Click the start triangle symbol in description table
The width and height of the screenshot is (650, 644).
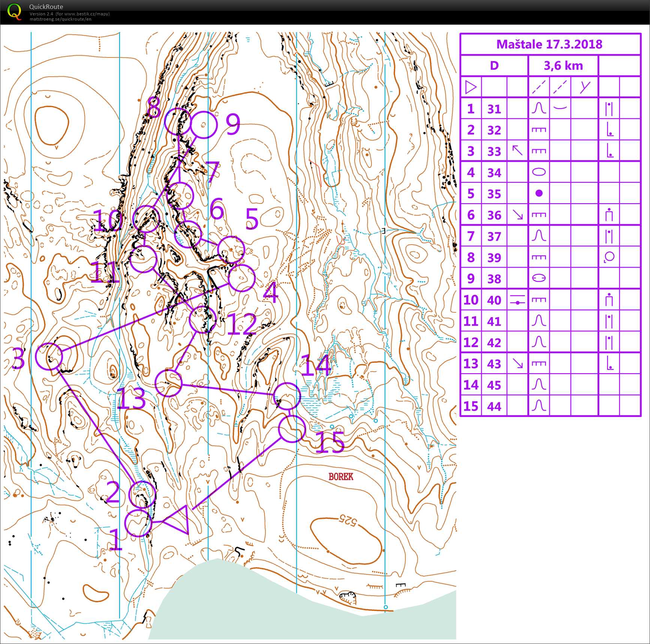tap(470, 87)
